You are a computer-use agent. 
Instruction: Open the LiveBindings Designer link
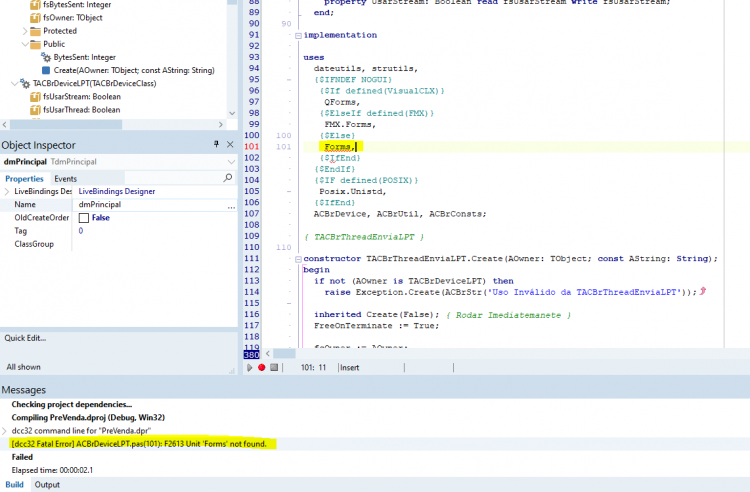pyautogui.click(x=117, y=191)
